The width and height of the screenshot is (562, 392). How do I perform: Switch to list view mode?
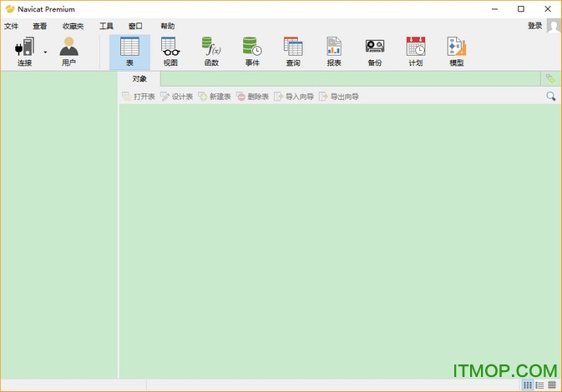point(539,384)
